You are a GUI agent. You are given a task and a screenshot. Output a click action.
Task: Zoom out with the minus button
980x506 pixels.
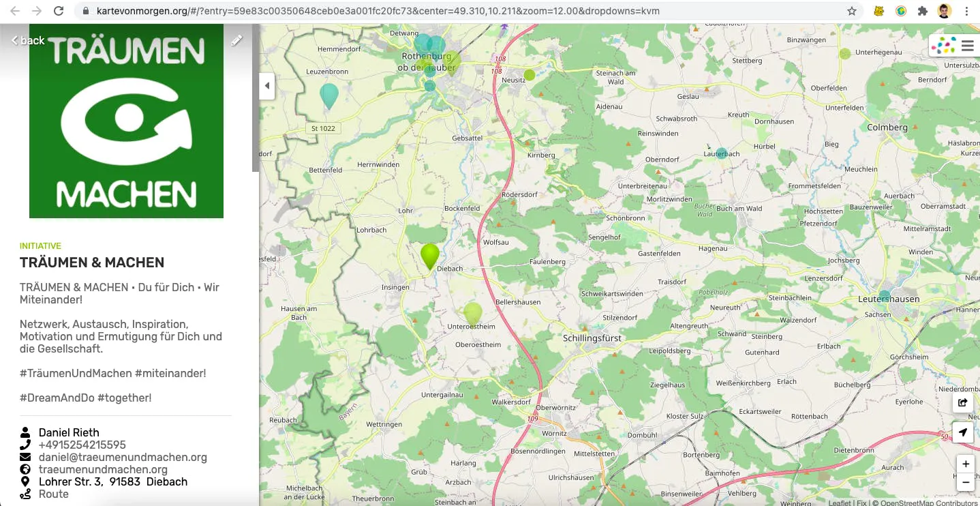click(965, 482)
